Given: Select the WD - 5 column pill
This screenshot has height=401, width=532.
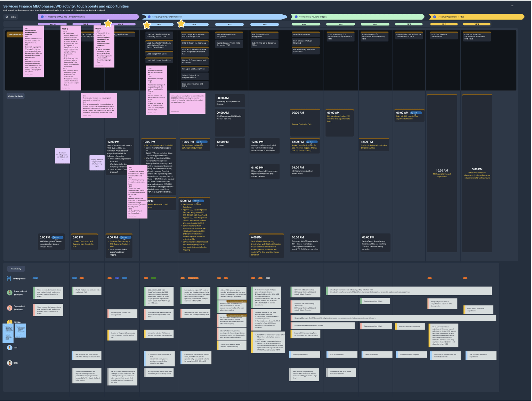Looking at the screenshot, I should pyautogui.click(x=87, y=24).
